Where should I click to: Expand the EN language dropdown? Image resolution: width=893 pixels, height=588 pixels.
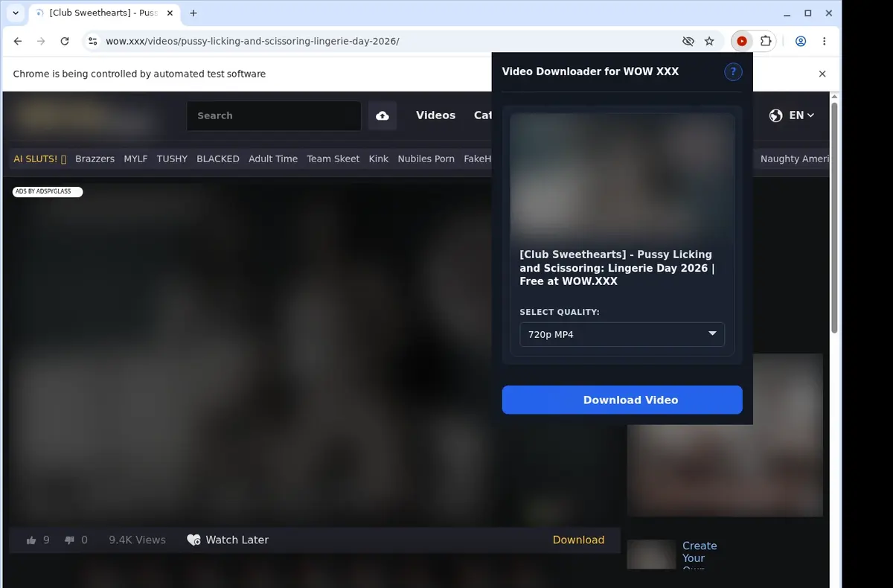point(801,115)
